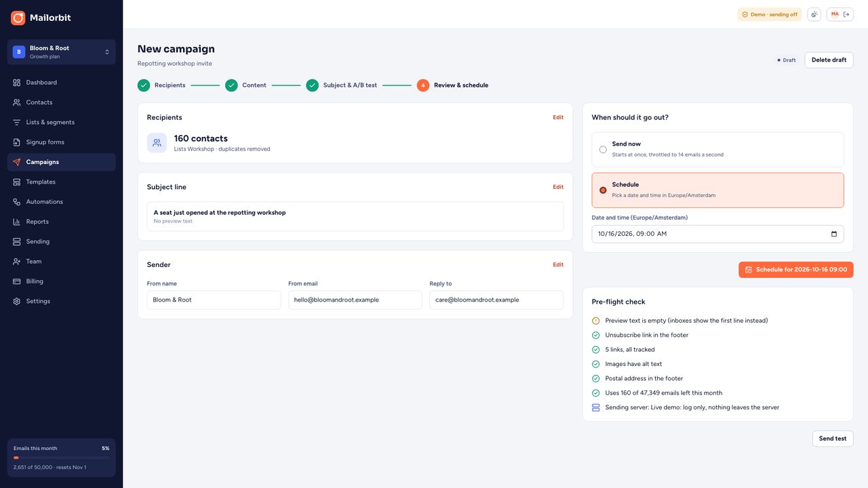
Task: Click the Signup forms icon in sidebar
Action: pos(17,142)
